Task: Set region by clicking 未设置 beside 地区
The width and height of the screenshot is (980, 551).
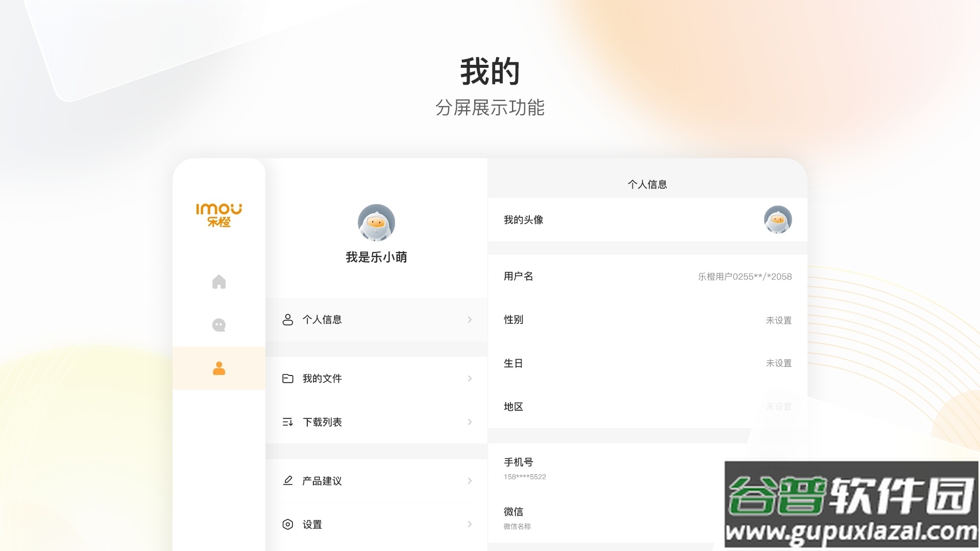Action: pyautogui.click(x=779, y=407)
